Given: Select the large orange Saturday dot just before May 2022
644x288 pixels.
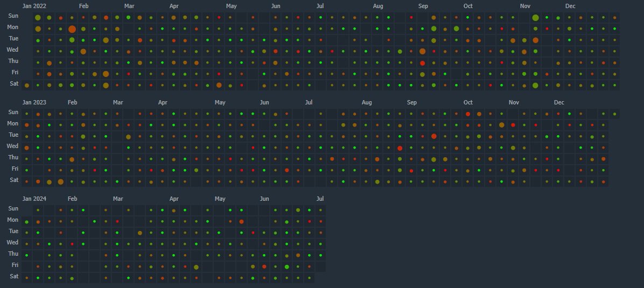Looking at the screenshot, I should pos(219,85).
